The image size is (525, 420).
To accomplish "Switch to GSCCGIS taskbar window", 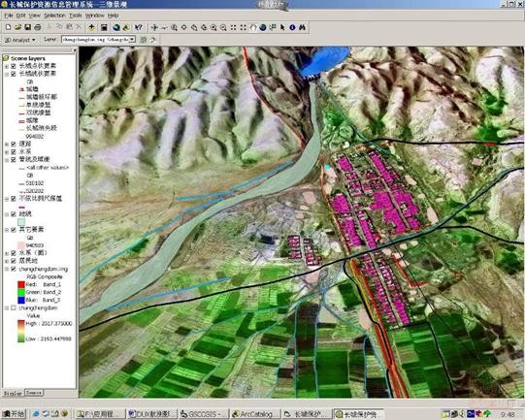I will coord(203,414).
